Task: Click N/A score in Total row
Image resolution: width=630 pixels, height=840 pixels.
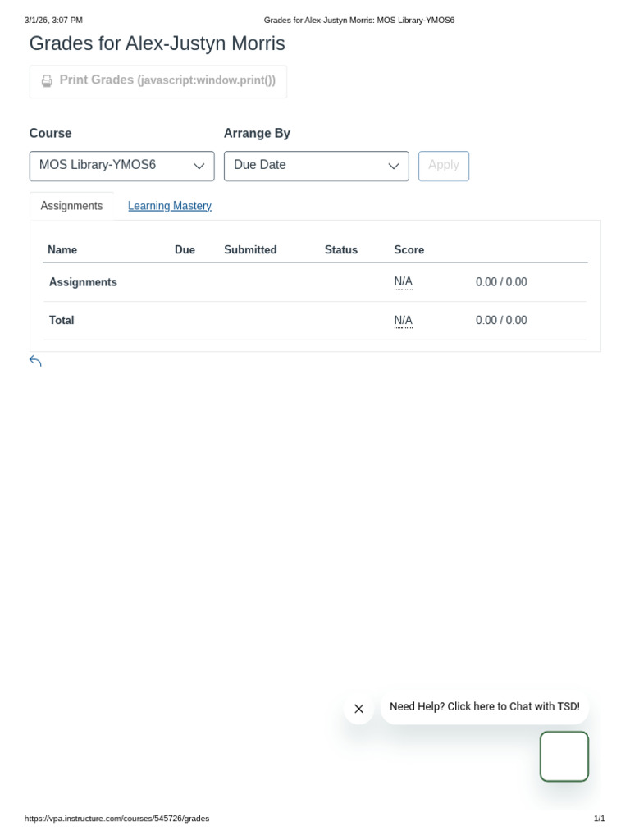Action: click(x=404, y=321)
